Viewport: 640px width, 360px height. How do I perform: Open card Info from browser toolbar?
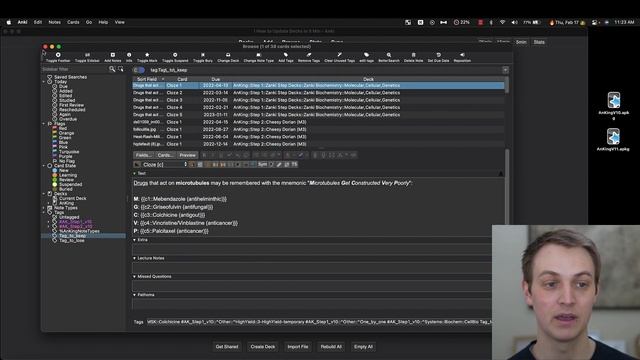129,55
